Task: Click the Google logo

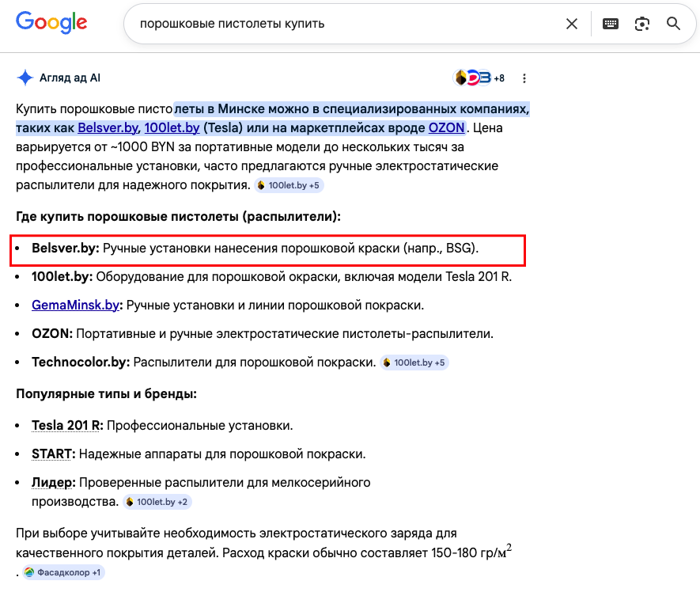Action: pos(51,23)
